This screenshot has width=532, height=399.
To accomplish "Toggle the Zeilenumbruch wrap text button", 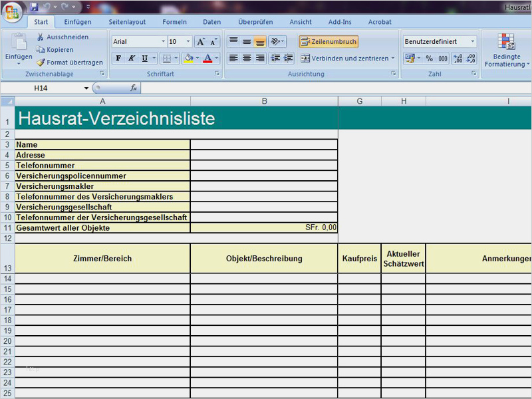I will [x=329, y=41].
